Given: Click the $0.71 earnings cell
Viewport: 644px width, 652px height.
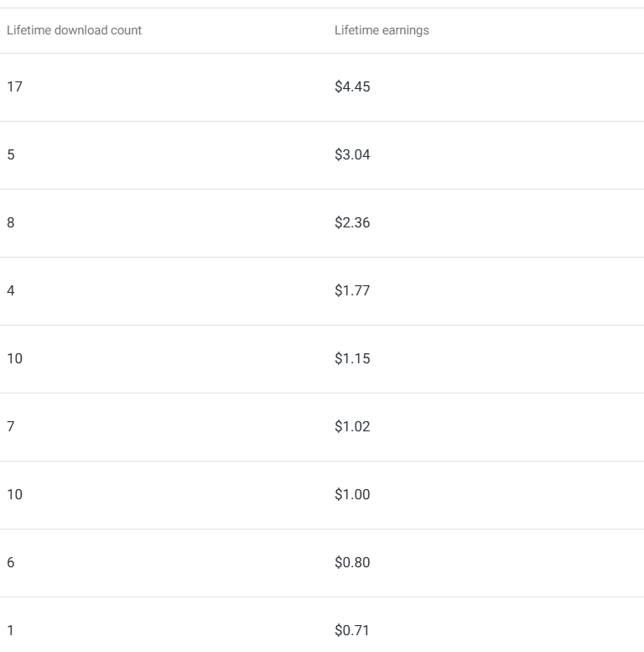Looking at the screenshot, I should pos(352,630).
